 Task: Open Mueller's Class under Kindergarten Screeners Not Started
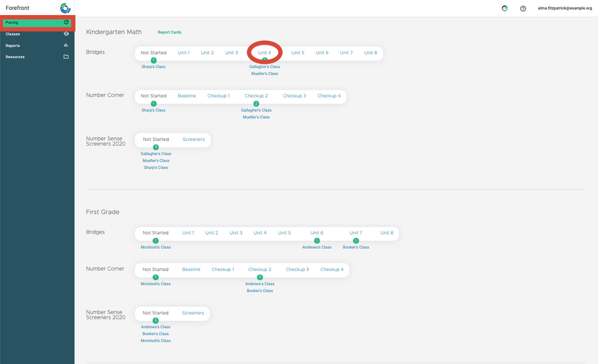pyautogui.click(x=156, y=161)
